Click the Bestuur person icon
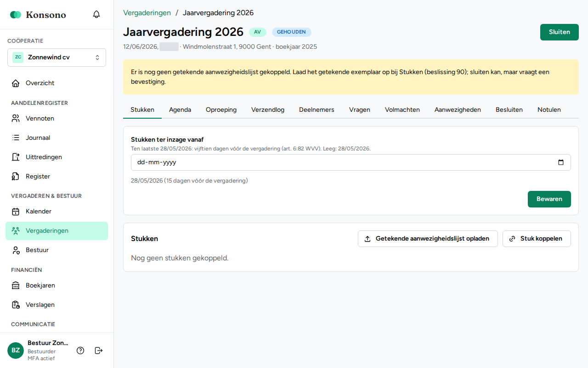The width and height of the screenshot is (588, 368). (16, 250)
